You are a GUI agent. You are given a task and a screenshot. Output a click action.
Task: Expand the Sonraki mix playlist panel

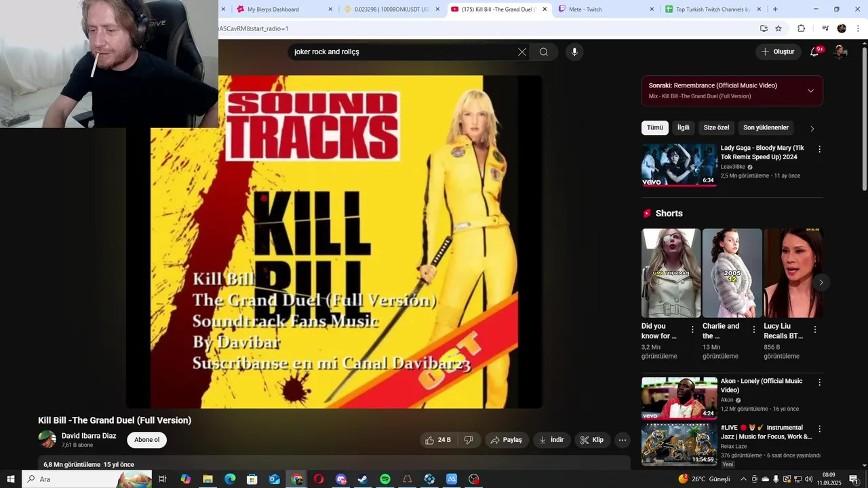tap(810, 91)
